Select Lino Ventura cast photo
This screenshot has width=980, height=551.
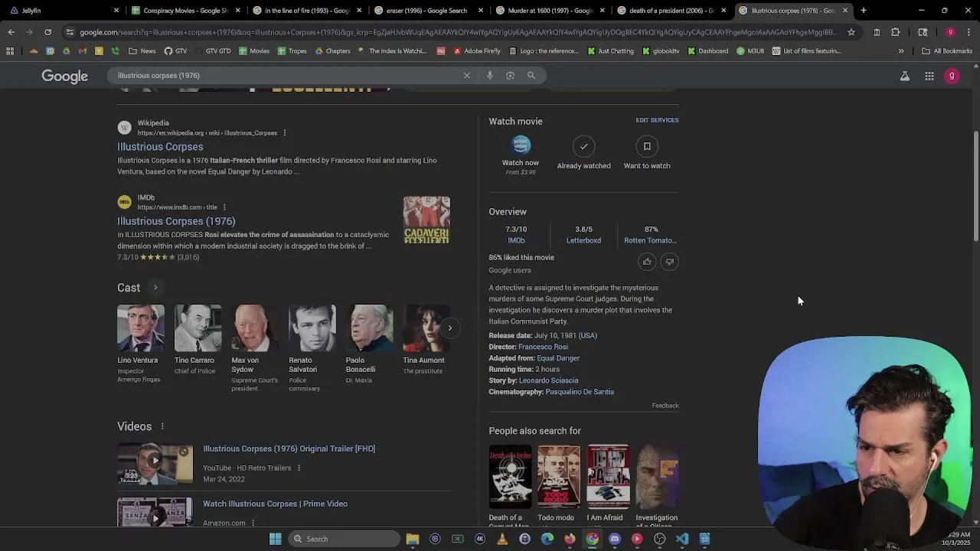click(x=140, y=328)
